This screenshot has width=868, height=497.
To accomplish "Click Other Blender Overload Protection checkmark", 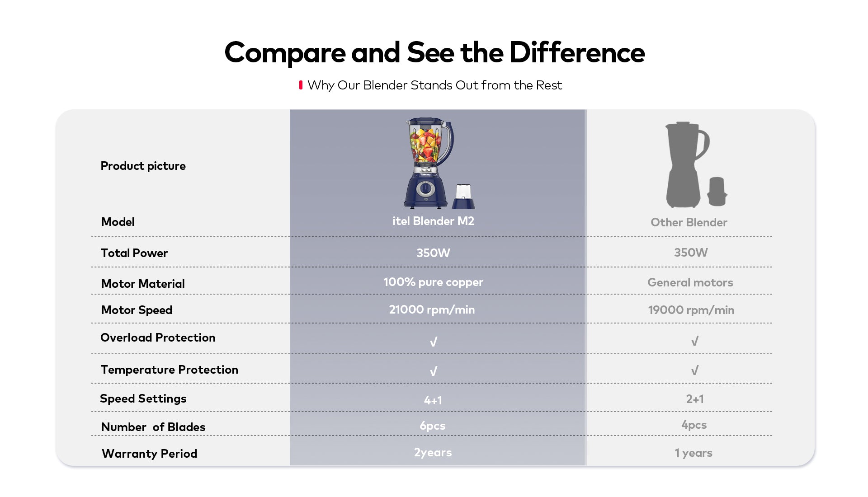I will click(694, 341).
